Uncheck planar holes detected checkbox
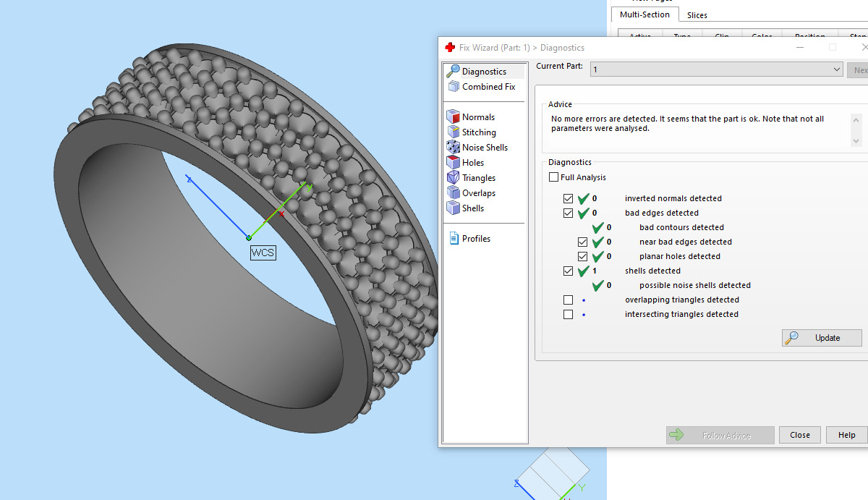 pyautogui.click(x=582, y=256)
